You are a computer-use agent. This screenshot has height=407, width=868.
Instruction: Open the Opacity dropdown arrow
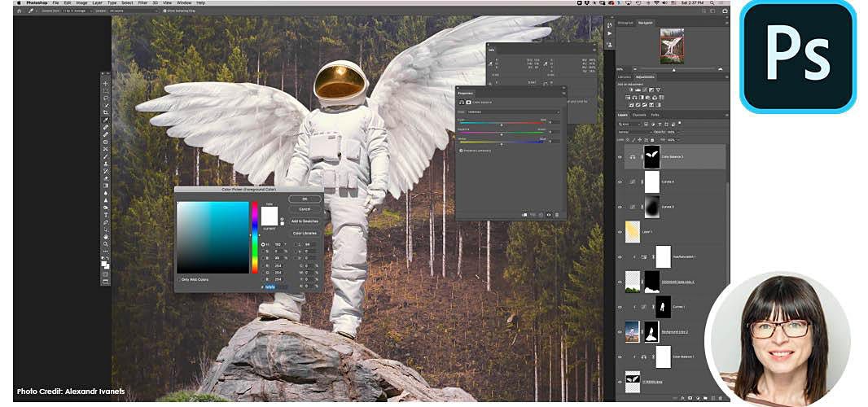click(x=678, y=133)
